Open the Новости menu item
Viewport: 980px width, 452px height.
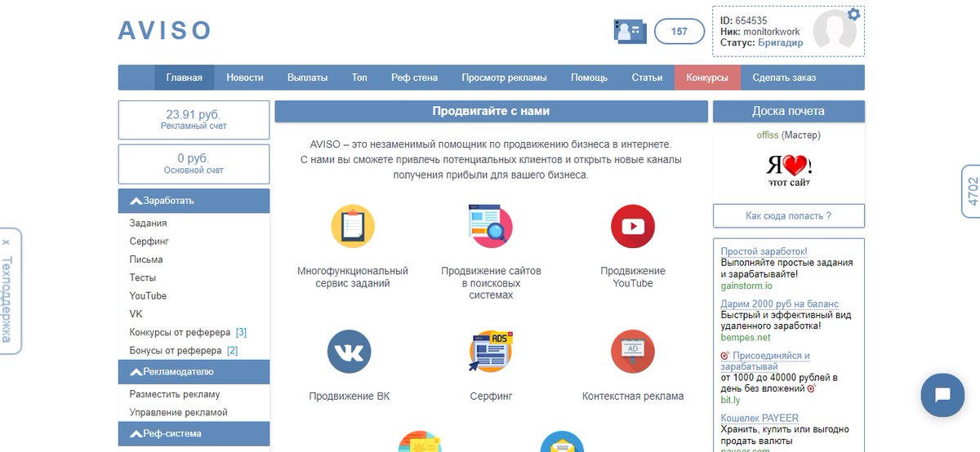click(245, 78)
